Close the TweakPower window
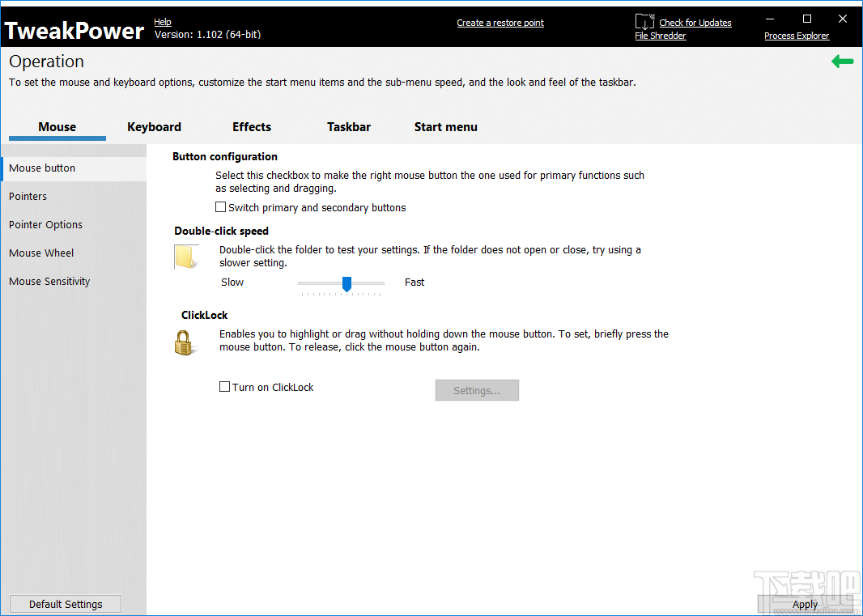The height and width of the screenshot is (616, 863). point(843,19)
